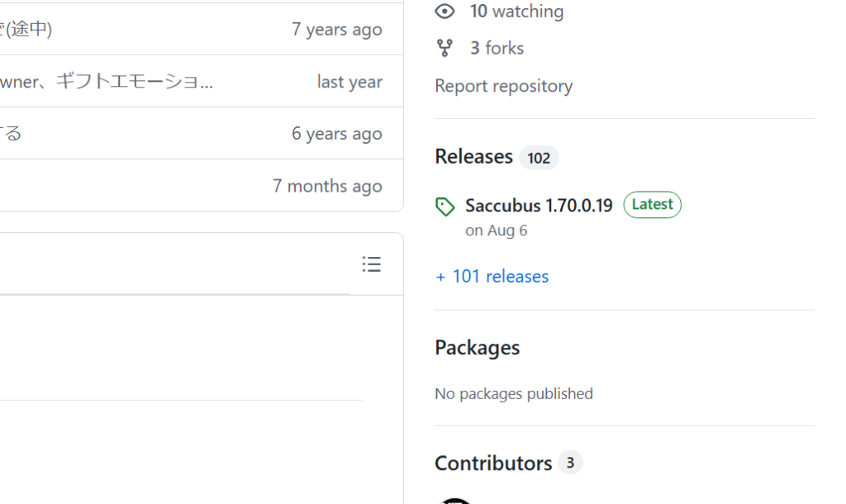
Task: Click the green tag icon by Saccubus release
Action: pos(445,207)
